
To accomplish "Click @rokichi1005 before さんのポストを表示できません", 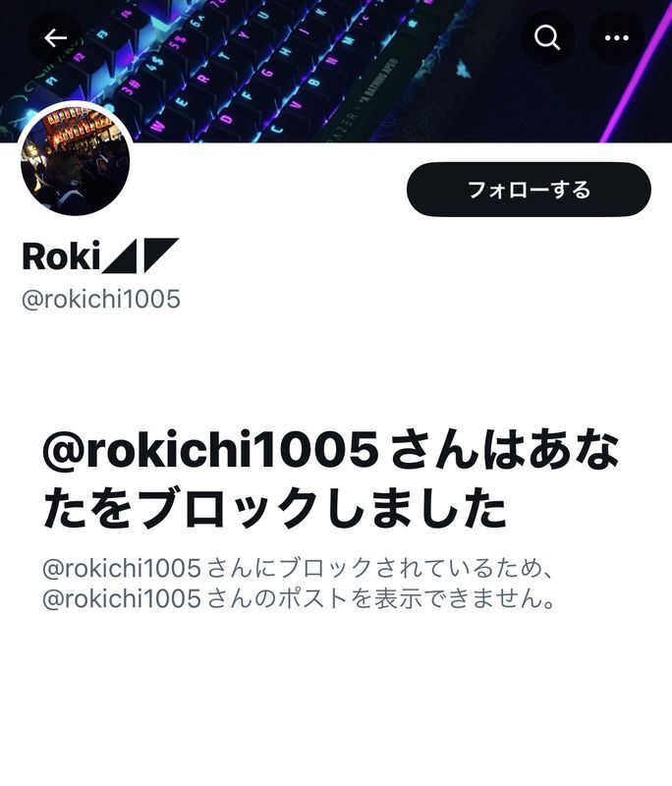I will (122, 598).
